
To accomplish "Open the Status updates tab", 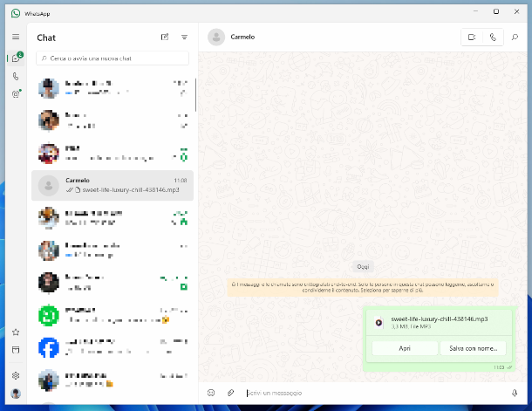I will coord(16,94).
